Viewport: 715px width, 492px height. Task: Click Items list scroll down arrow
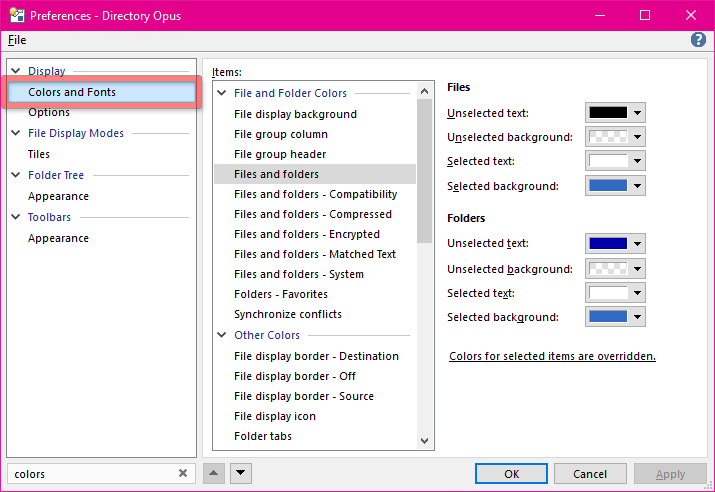(x=425, y=440)
